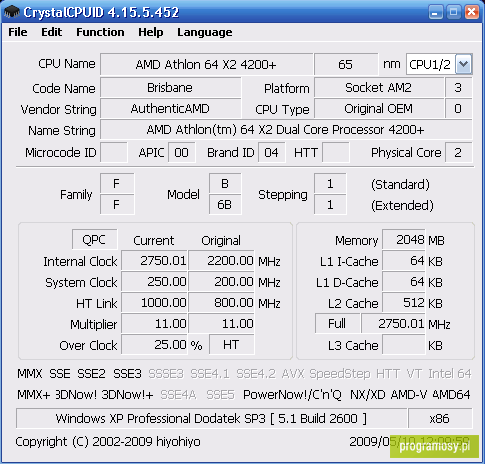Screen dimensions: 485x464
Task: Click the original Internal Clock 2200.00
Action: [x=222, y=260]
